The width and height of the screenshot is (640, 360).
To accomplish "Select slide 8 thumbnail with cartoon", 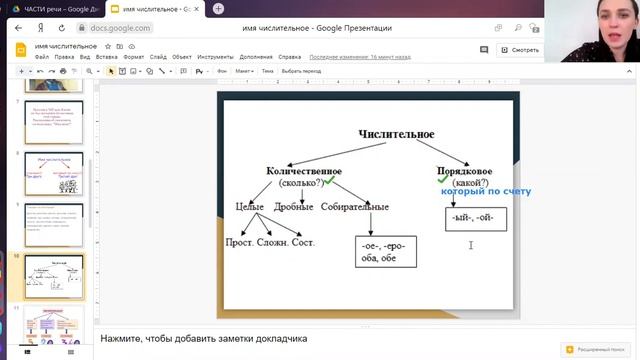I will [x=54, y=174].
